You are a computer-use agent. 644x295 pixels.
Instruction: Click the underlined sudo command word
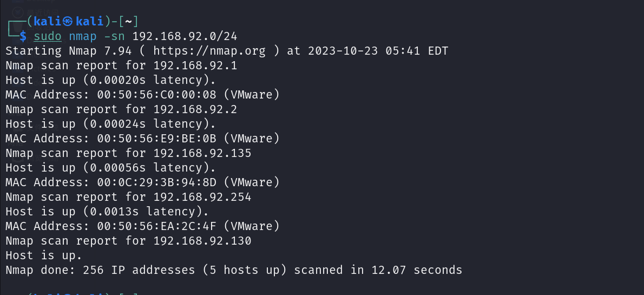(48, 36)
